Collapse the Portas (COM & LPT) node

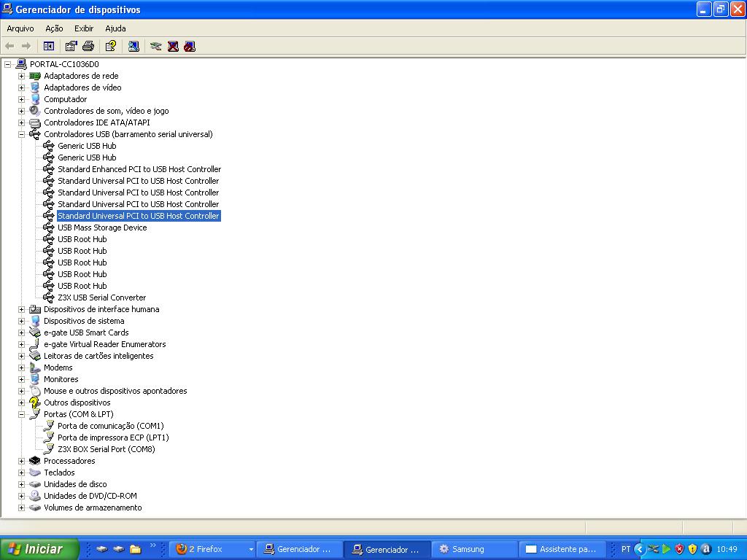(x=21, y=414)
